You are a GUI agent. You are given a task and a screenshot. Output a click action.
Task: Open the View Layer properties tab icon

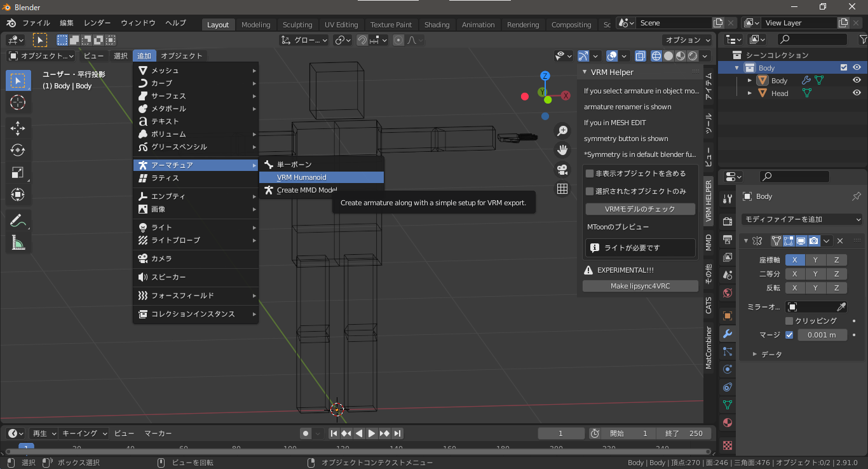(x=728, y=257)
